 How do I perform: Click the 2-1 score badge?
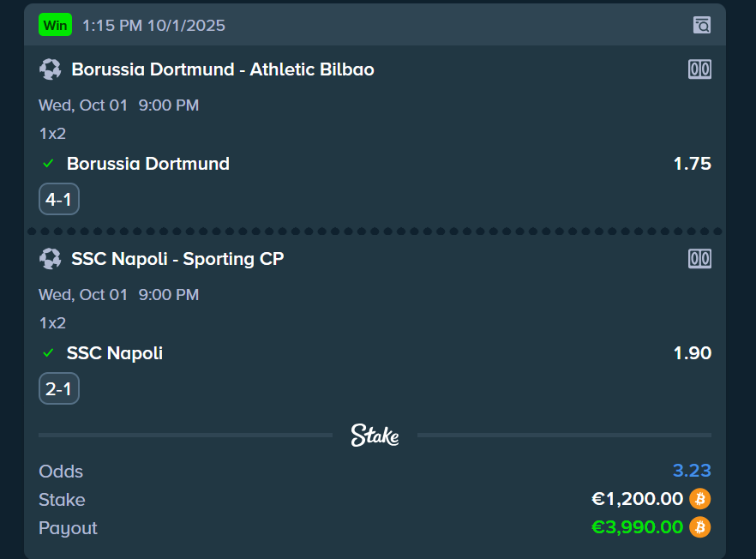59,389
